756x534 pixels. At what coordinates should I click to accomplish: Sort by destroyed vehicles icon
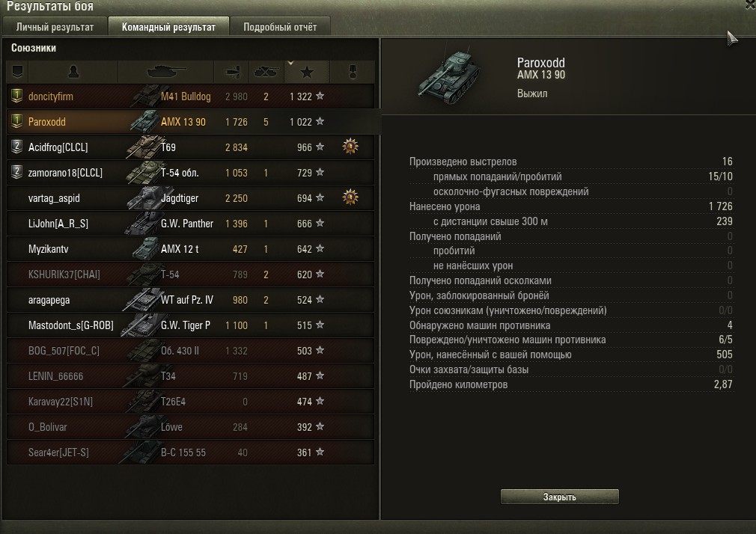pyautogui.click(x=266, y=72)
